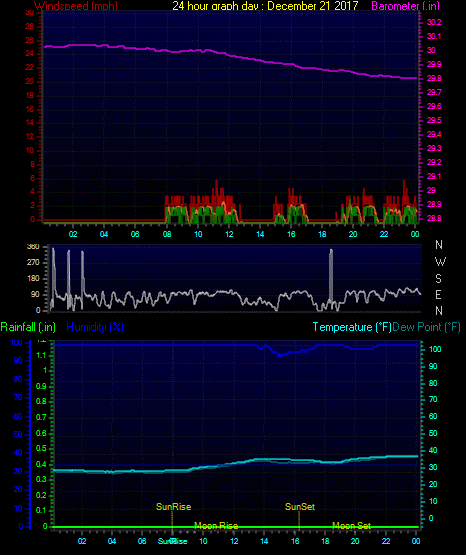This screenshot has width=466, height=555.
Task: Click the 18 hour tick on bottom graph
Action: [x=325, y=541]
